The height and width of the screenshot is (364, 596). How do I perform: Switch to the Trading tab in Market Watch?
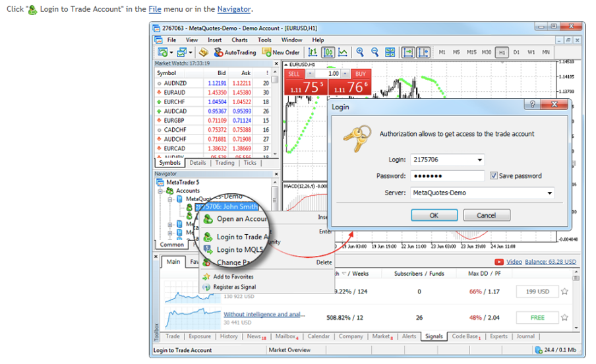225,163
